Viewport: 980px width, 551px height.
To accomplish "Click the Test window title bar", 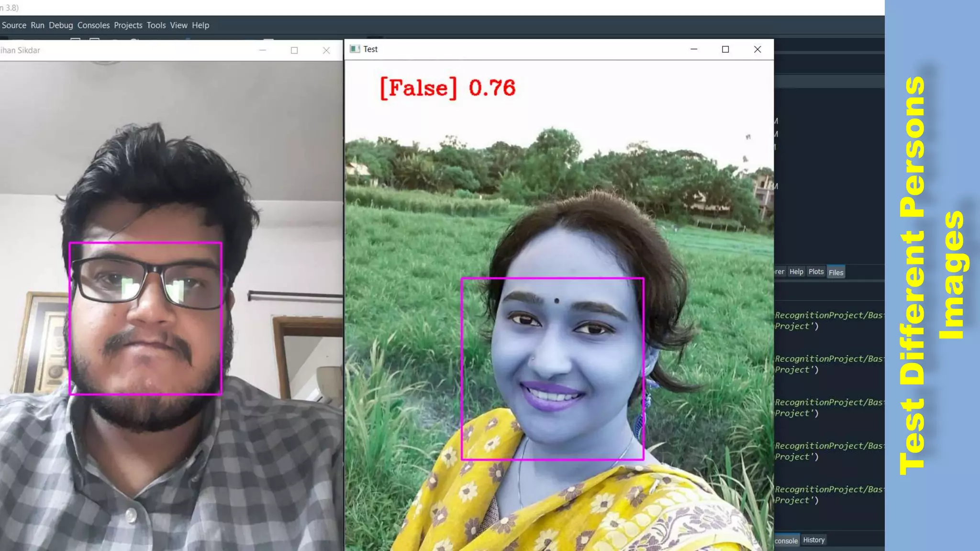I will tap(526, 49).
